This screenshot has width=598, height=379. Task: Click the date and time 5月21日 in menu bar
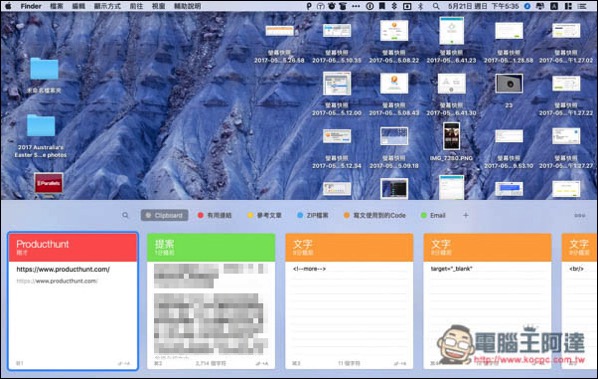click(x=483, y=6)
